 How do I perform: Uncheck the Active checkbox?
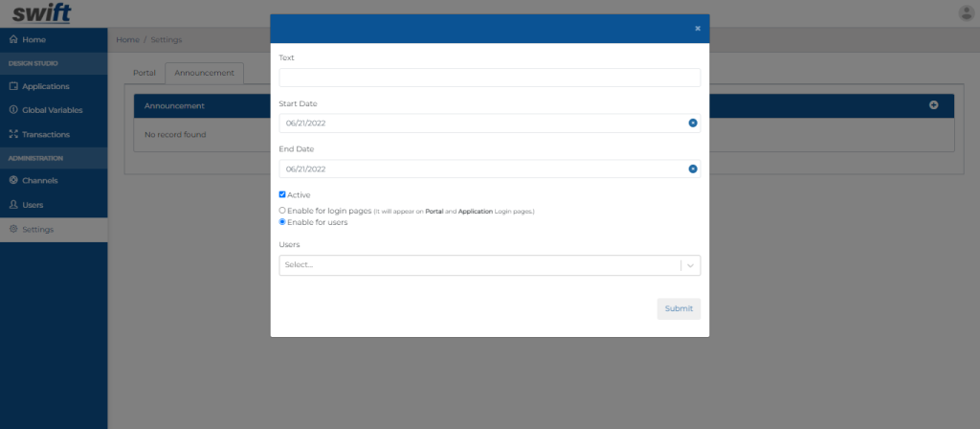pyautogui.click(x=282, y=195)
